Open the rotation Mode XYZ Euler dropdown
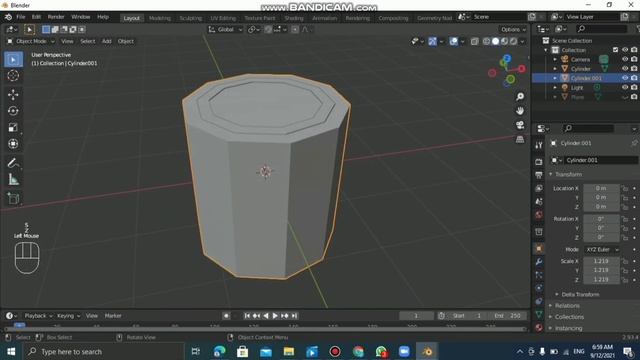Image resolution: width=640 pixels, height=360 pixels. [x=602, y=249]
